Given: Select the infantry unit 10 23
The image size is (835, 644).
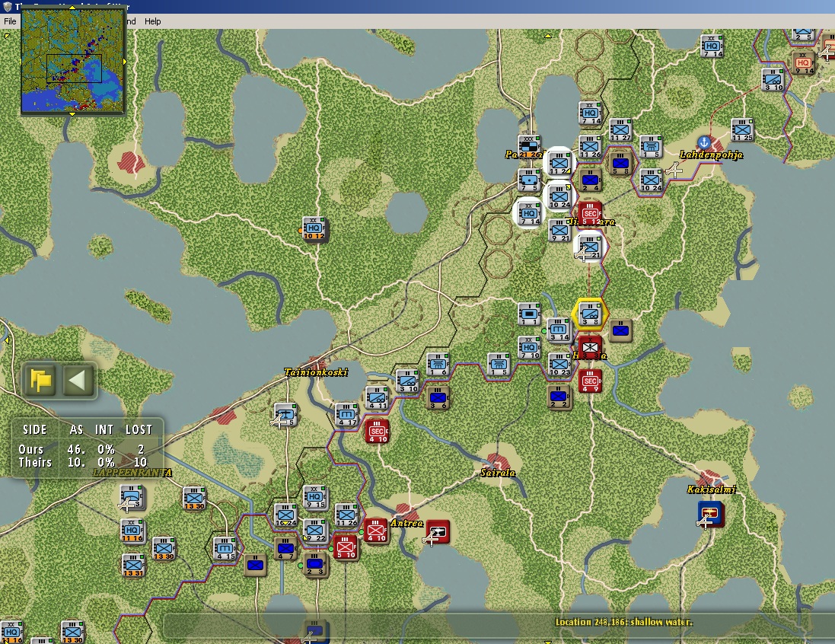Looking at the screenshot, I should click(x=559, y=365).
